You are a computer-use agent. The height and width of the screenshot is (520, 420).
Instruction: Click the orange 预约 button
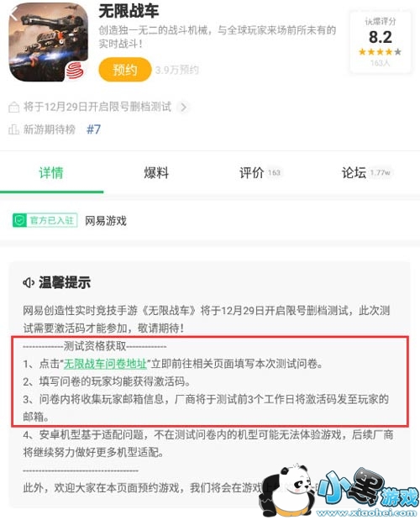coord(124,70)
